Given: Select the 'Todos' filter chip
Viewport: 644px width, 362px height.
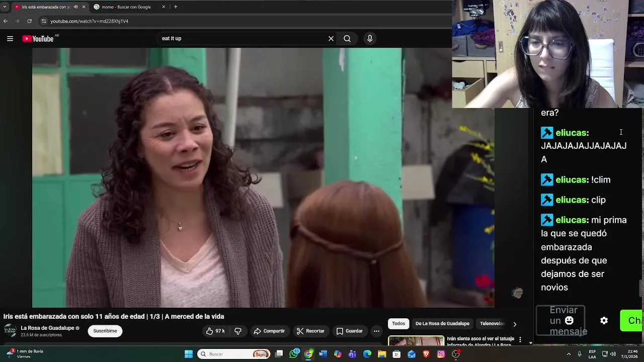Looking at the screenshot, I should [398, 324].
